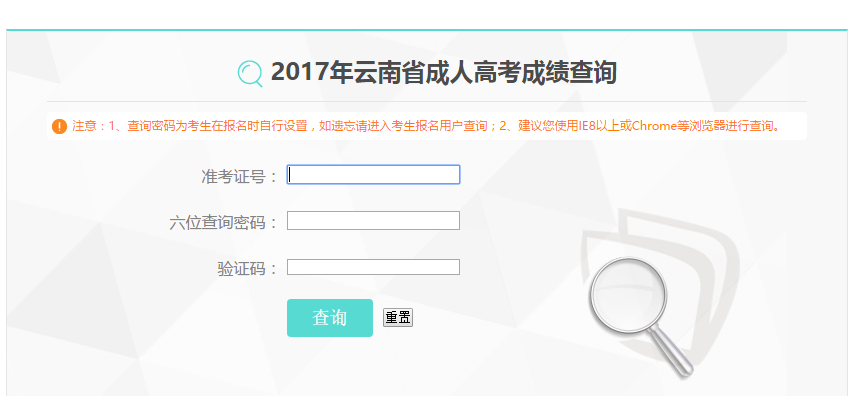Image resolution: width=854 pixels, height=396 pixels.
Task: Focus the 准考证号 input field
Action: (x=374, y=174)
